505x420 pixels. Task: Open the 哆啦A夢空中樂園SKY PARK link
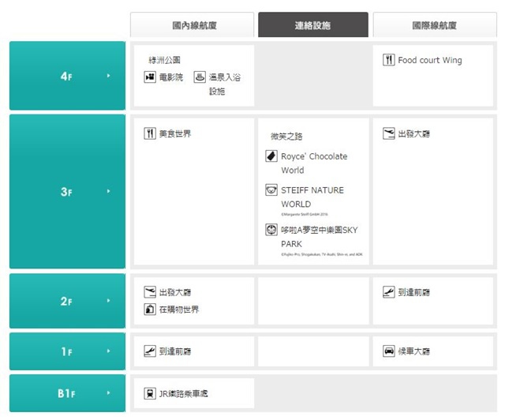pos(319,237)
